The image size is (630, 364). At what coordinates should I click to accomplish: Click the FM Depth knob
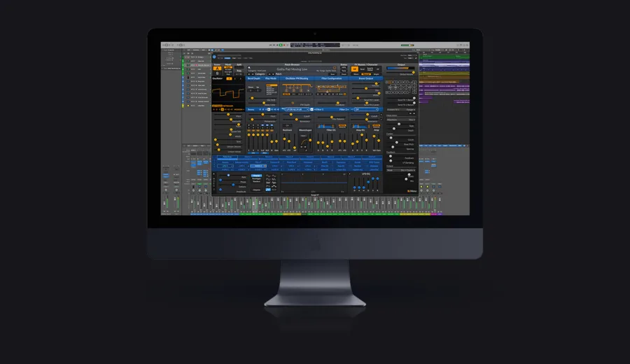coord(293,103)
